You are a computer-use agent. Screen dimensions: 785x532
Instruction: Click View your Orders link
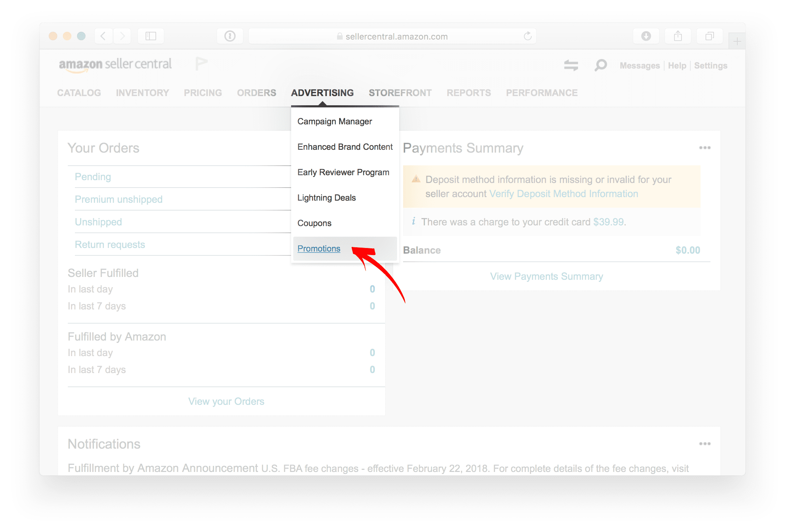click(226, 401)
